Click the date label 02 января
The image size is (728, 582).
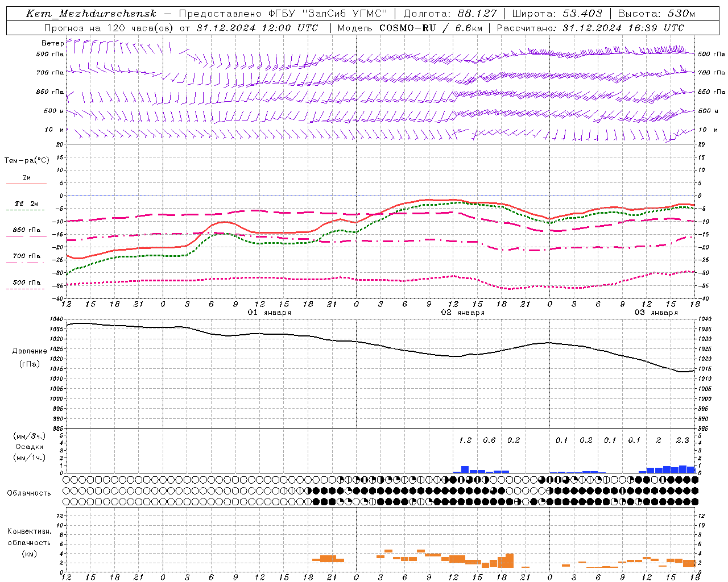pos(463,313)
